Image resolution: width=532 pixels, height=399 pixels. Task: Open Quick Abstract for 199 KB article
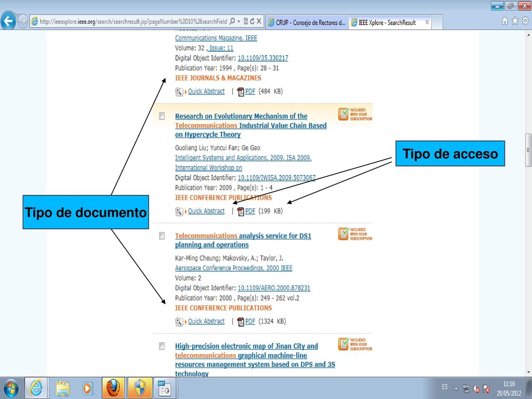tap(206, 211)
